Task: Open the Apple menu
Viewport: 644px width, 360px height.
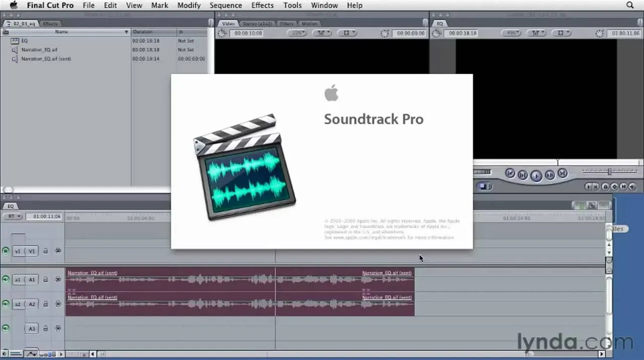Action: (14, 5)
